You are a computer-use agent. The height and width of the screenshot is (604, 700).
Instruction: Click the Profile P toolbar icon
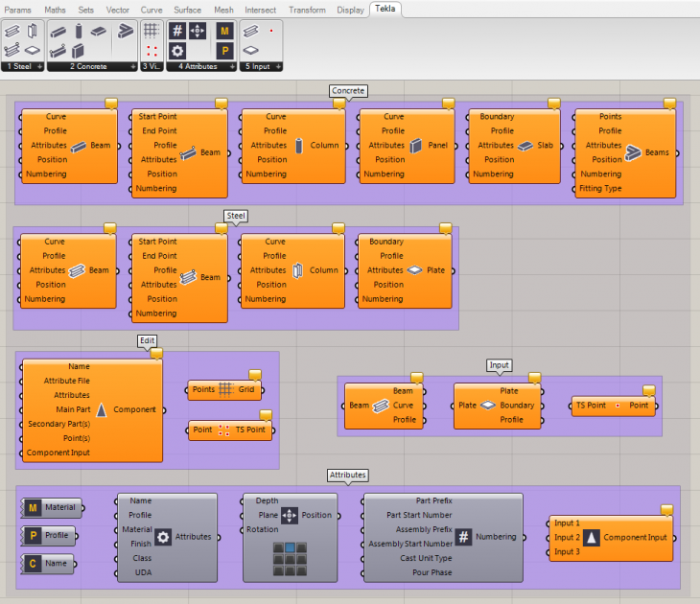point(224,51)
